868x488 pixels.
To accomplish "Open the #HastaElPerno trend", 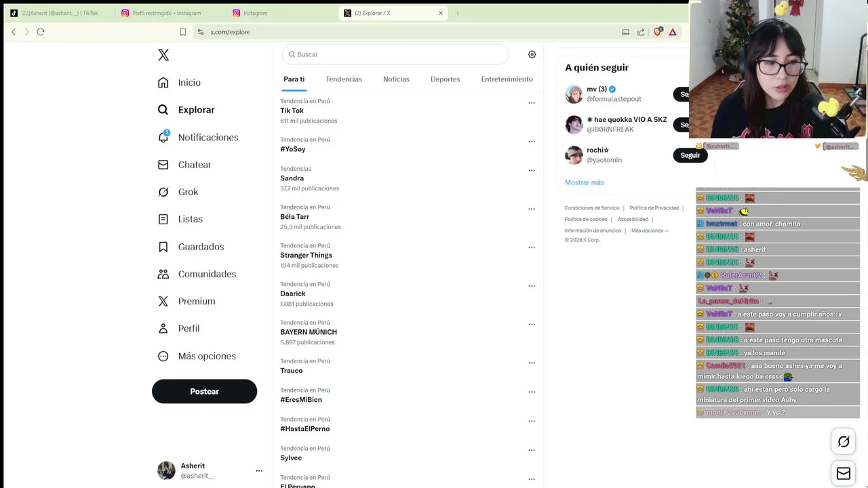I will pyautogui.click(x=305, y=429).
